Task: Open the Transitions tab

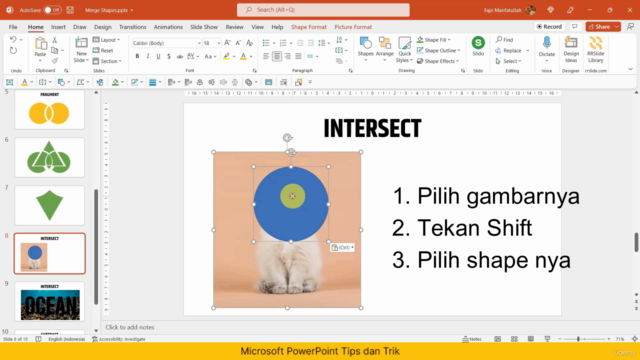Action: point(133,27)
